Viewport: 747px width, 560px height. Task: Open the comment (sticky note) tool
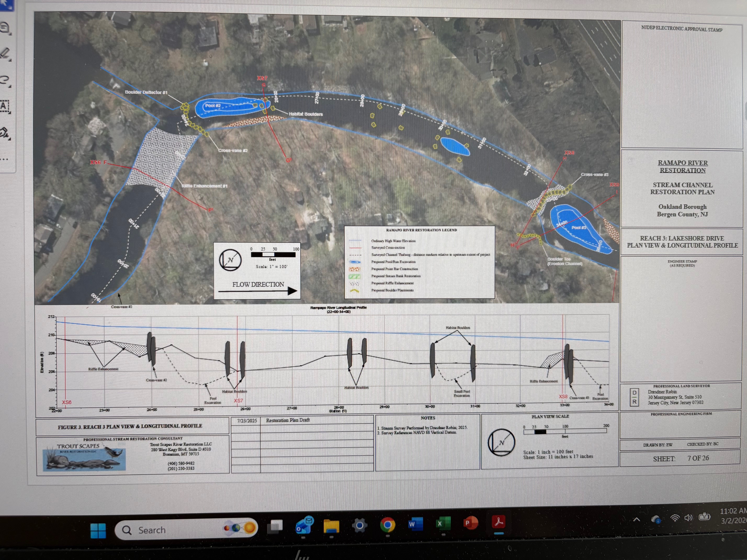pos(5,28)
